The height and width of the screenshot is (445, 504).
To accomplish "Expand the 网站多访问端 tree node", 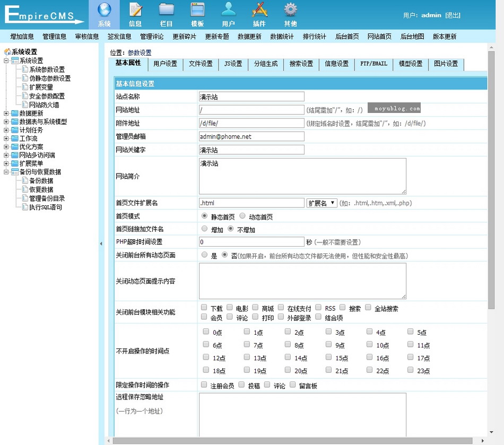I will point(6,155).
